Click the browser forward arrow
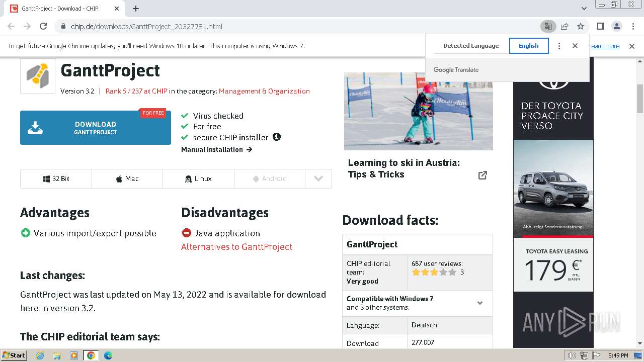 click(27, 26)
